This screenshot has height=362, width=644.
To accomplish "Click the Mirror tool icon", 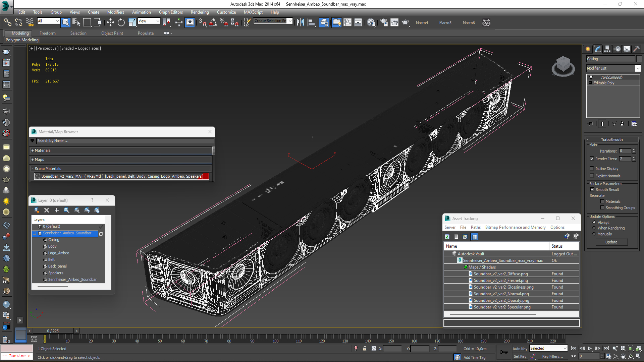I will (x=300, y=22).
